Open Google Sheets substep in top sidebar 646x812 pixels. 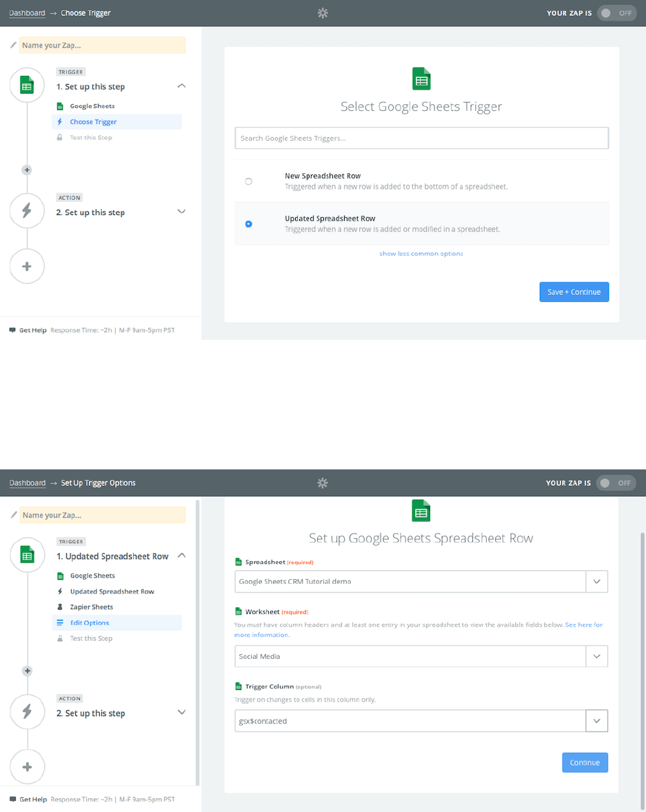(x=92, y=106)
